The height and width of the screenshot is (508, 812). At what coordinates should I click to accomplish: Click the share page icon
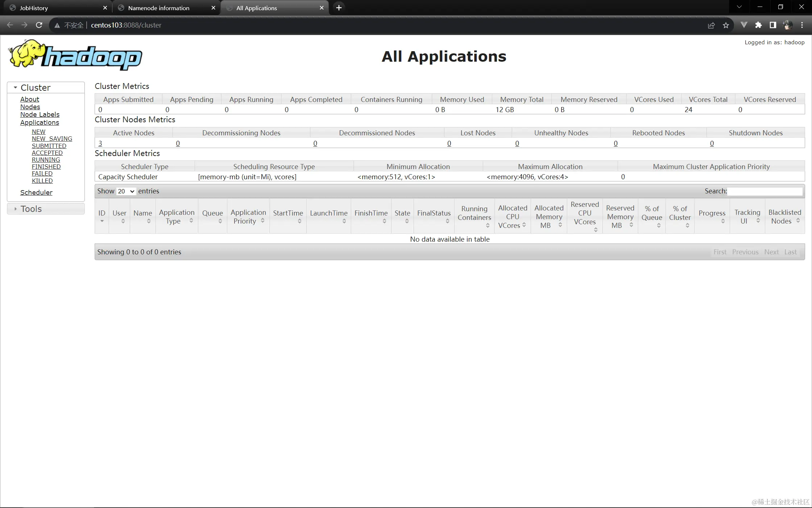(x=711, y=25)
